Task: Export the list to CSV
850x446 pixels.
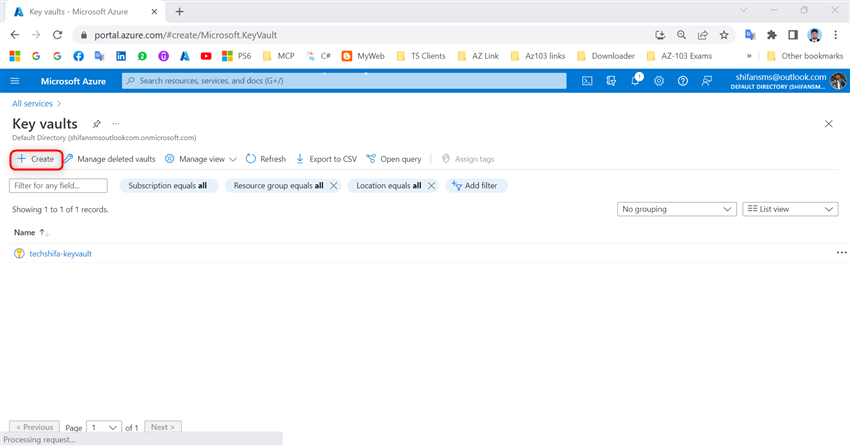Action: 326,159
